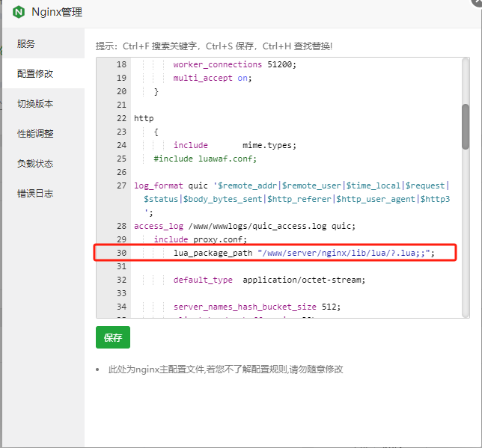Click the http block keyword on line 22
The height and width of the screenshot is (448, 482).
[x=144, y=119]
